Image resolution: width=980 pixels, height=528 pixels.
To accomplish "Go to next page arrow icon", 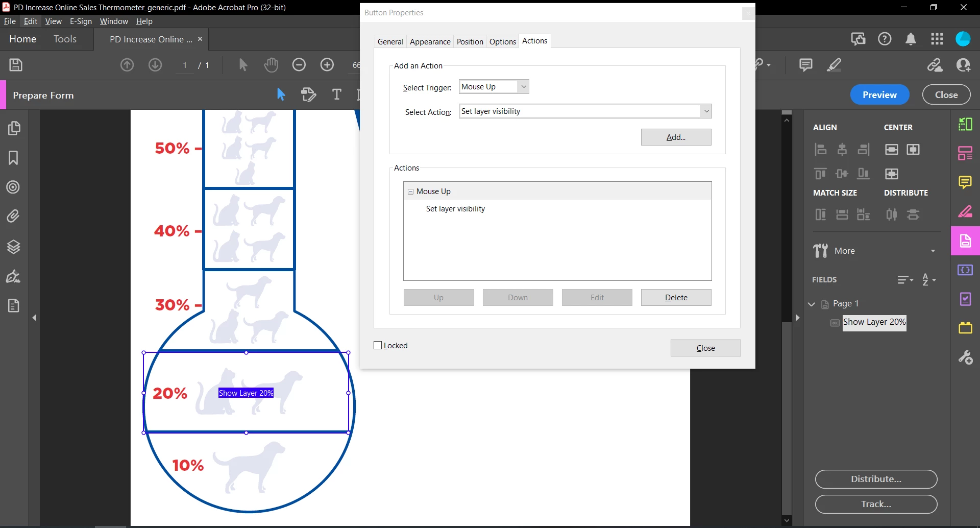I will 155,65.
